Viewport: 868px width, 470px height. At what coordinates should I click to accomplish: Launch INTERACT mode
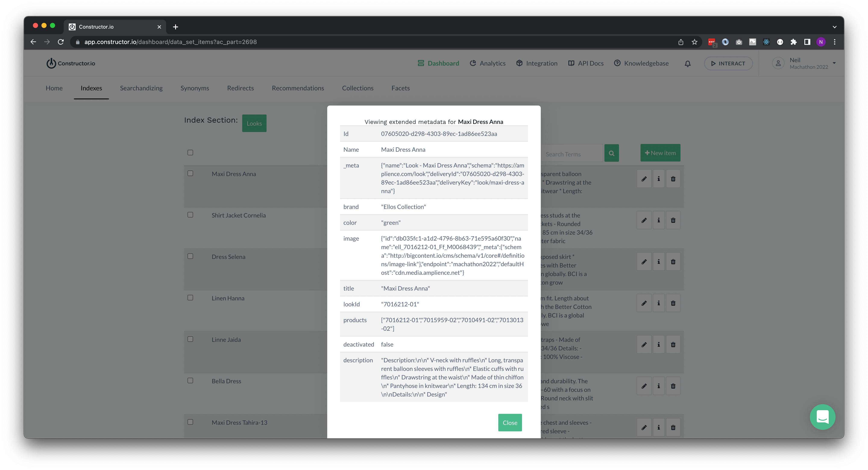(x=728, y=63)
